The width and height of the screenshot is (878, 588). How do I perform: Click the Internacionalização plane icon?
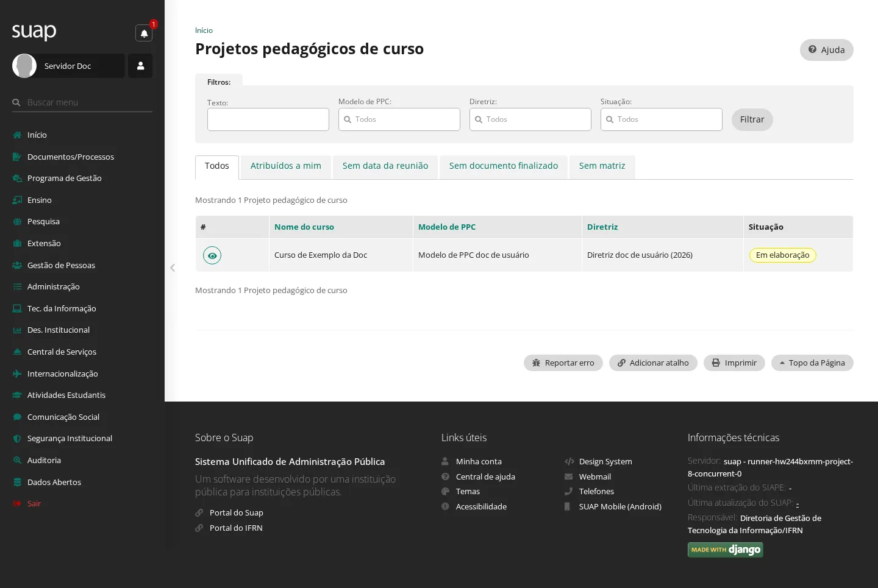click(x=17, y=374)
